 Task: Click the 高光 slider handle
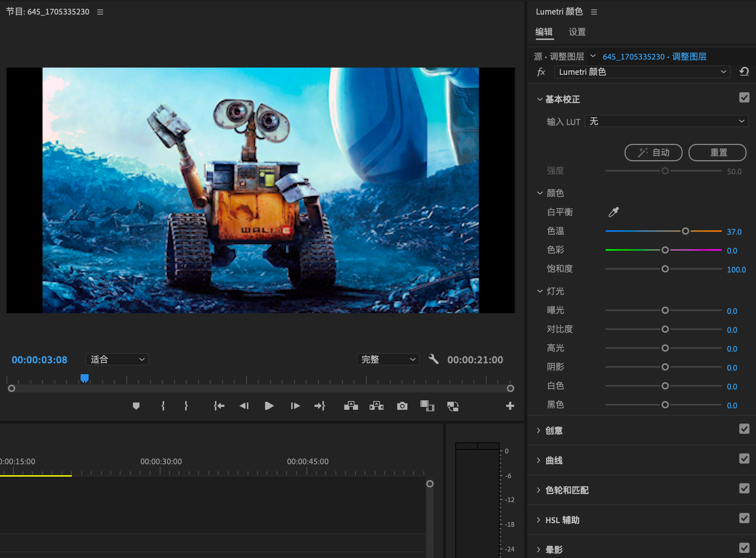(665, 348)
